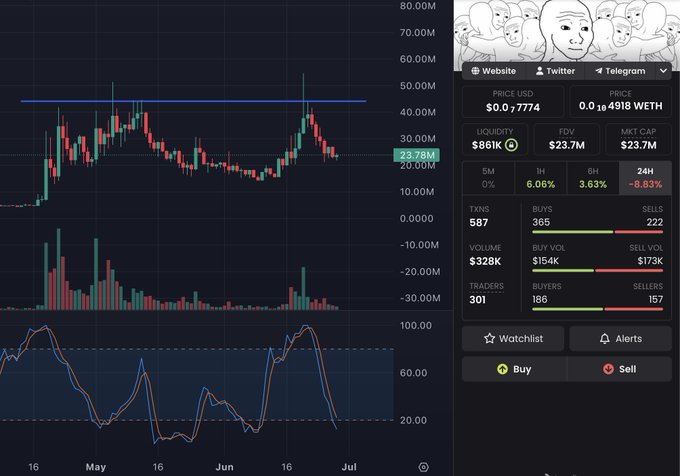This screenshot has width=680, height=476.
Task: Click the globe icon beside Website
Action: pyautogui.click(x=475, y=71)
